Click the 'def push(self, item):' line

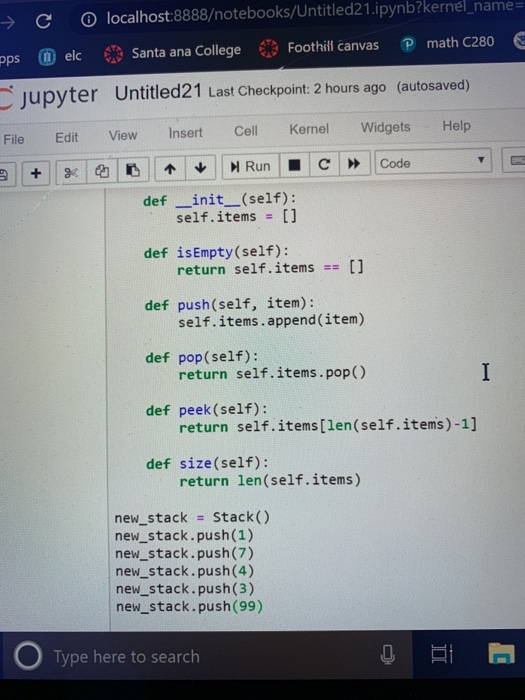point(229,304)
